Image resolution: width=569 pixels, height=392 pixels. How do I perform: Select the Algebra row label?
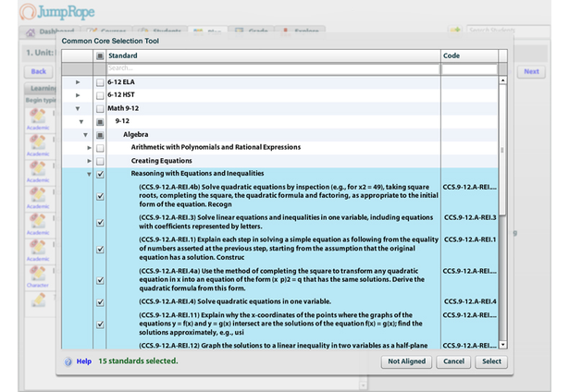tap(136, 135)
